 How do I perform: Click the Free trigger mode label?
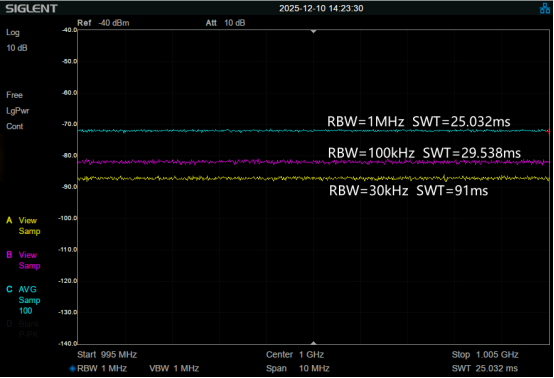pyautogui.click(x=14, y=95)
